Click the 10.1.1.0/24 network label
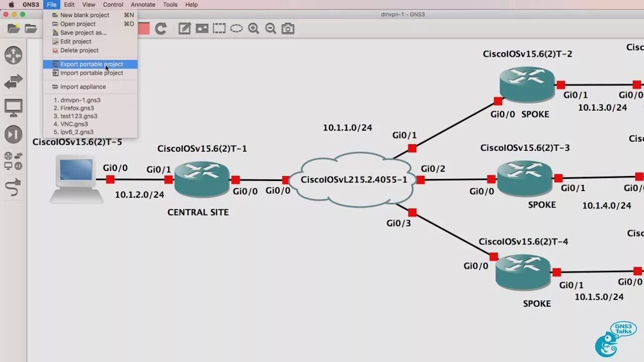This screenshot has height=362, width=644. point(348,128)
